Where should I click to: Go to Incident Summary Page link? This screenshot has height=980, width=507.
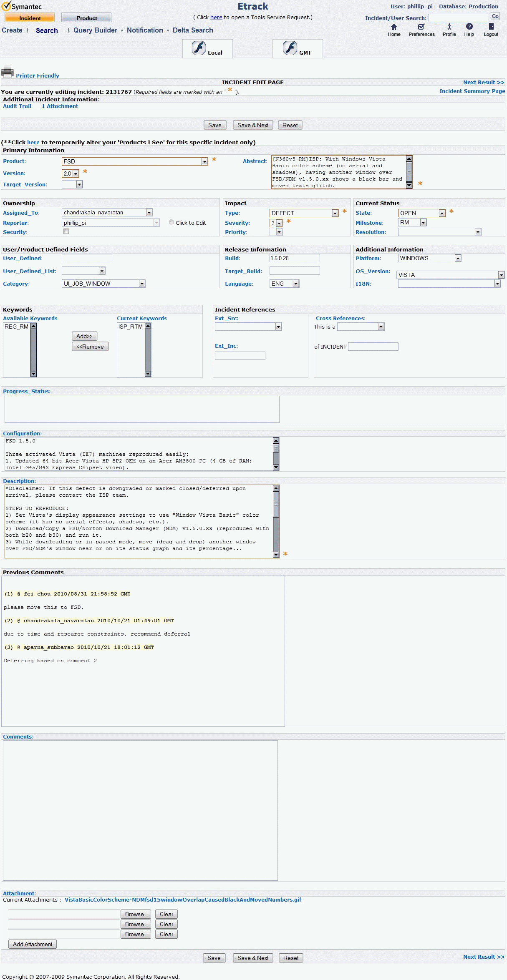point(472,91)
